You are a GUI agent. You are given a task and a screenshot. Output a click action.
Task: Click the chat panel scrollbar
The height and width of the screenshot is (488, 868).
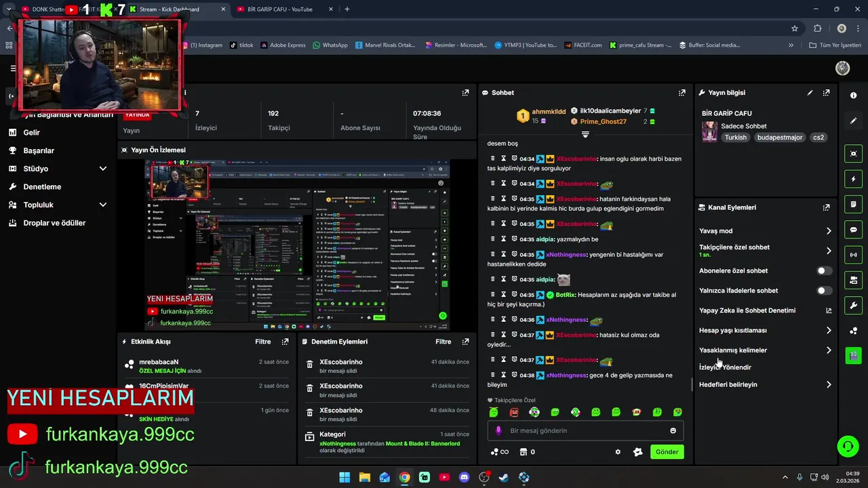[x=692, y=384]
